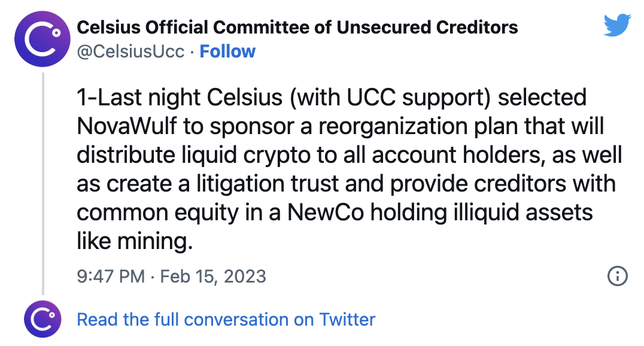
Task: Follow the CelsiusUcc account
Action: [227, 51]
